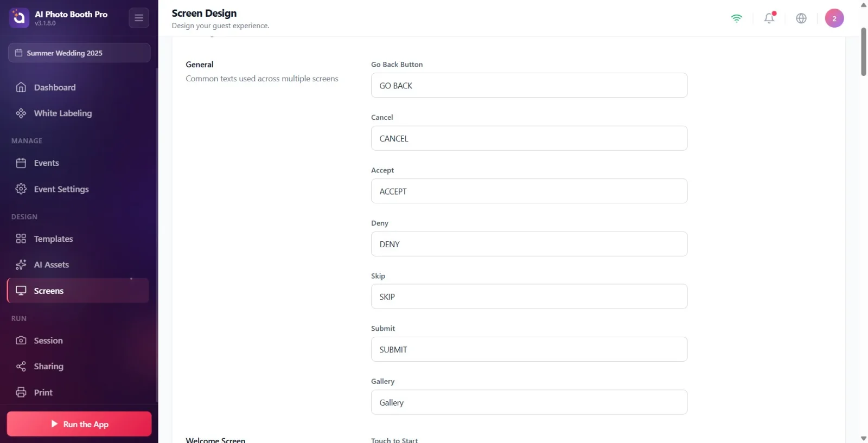Click the AI Photo Booth Pro logo icon
The height and width of the screenshot is (443, 868).
click(x=19, y=18)
